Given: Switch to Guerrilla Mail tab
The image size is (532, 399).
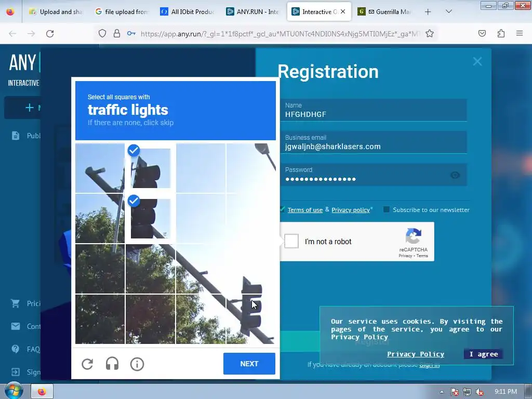Looking at the screenshot, I should tap(385, 11).
